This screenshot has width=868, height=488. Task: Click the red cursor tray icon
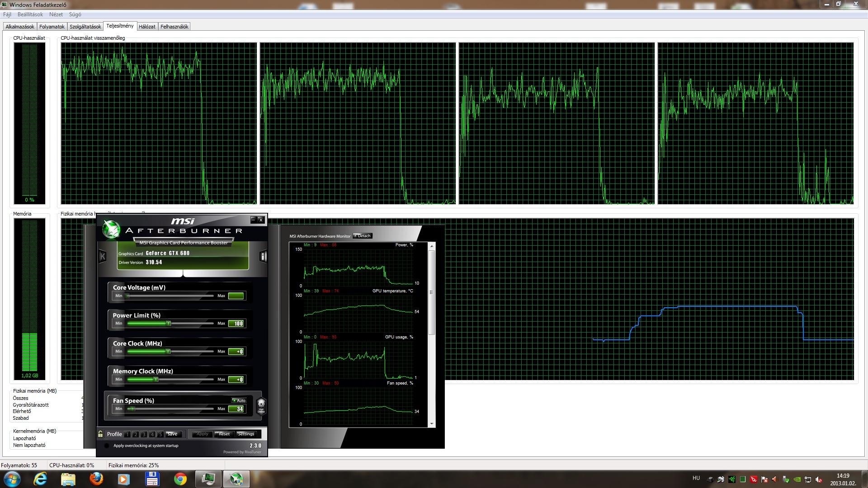754,479
